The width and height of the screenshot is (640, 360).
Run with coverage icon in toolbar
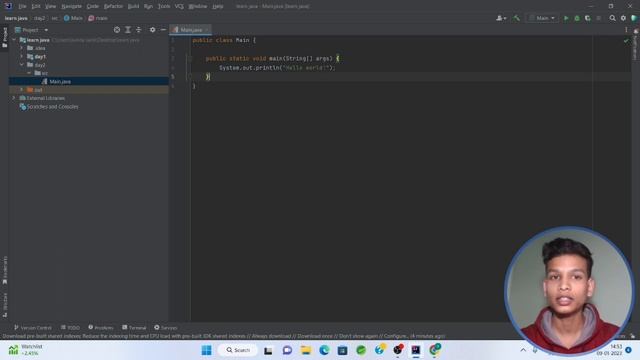tap(588, 18)
